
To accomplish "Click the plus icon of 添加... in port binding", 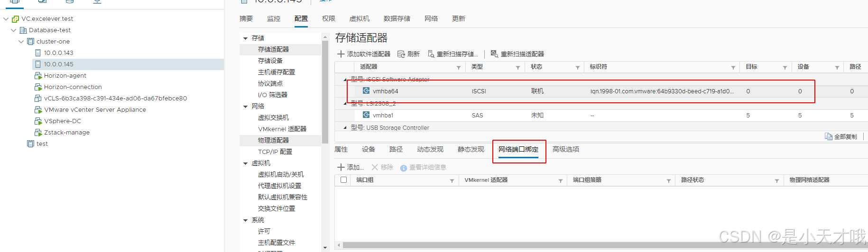I will pos(341,167).
